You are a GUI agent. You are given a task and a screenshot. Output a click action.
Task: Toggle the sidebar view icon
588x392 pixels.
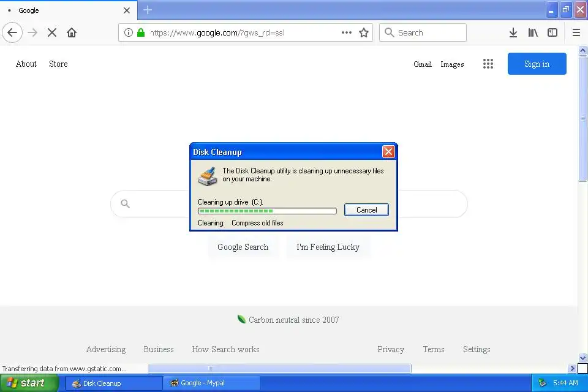tap(552, 32)
